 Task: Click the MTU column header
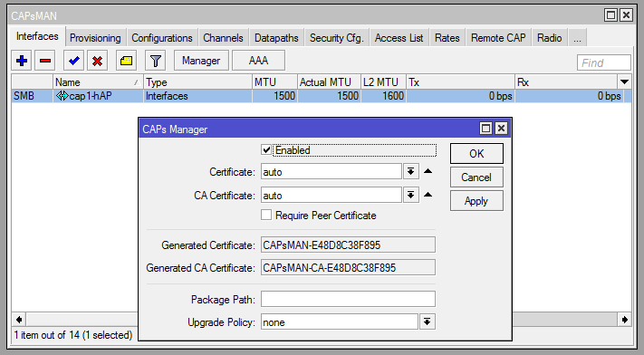274,82
